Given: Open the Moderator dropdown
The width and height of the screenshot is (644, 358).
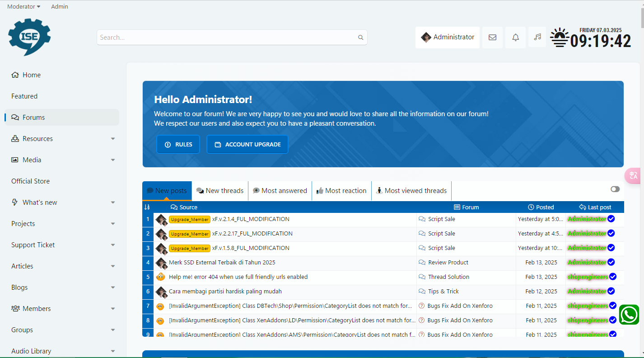Looking at the screenshot, I should click(24, 7).
